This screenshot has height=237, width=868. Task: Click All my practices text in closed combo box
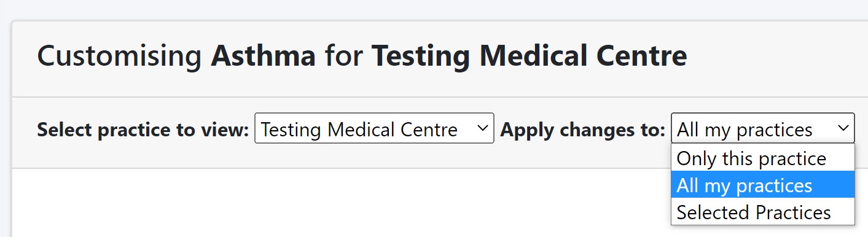coord(745,130)
